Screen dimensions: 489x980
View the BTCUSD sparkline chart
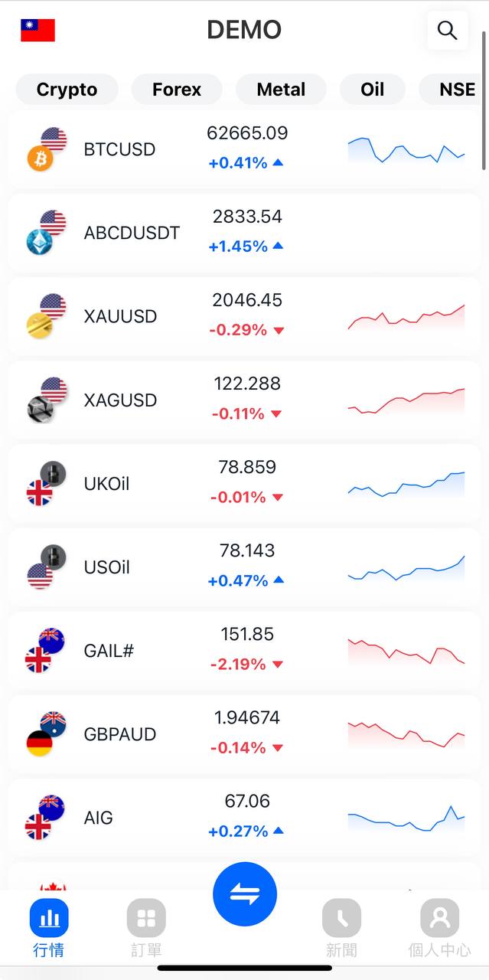click(x=406, y=150)
